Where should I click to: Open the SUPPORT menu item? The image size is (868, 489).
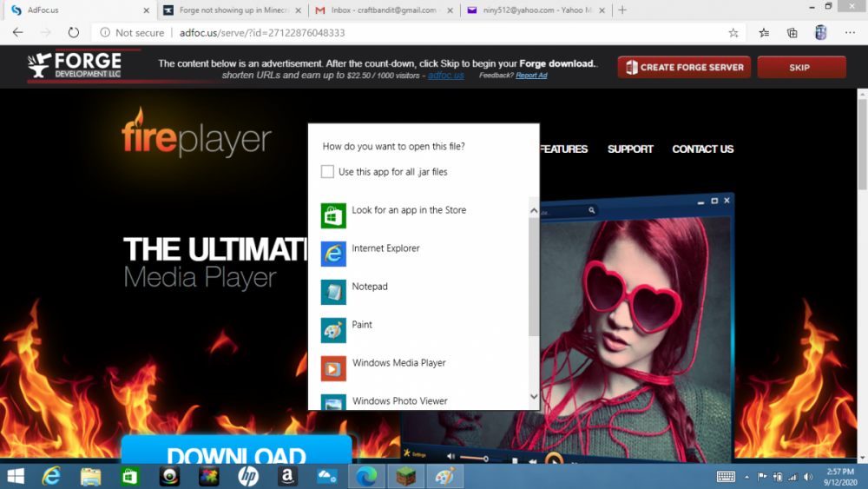630,149
